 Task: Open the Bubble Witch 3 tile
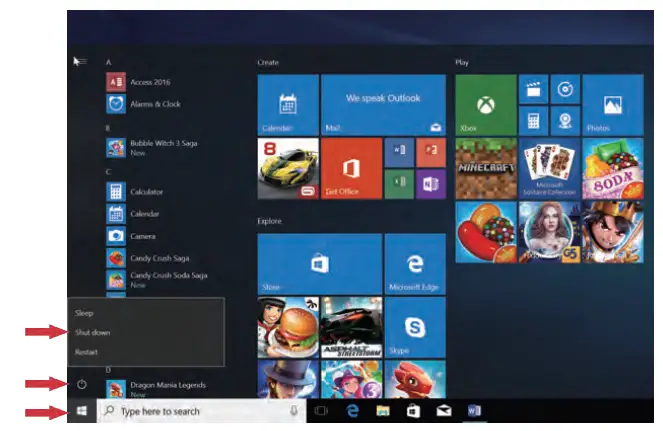(x=351, y=379)
